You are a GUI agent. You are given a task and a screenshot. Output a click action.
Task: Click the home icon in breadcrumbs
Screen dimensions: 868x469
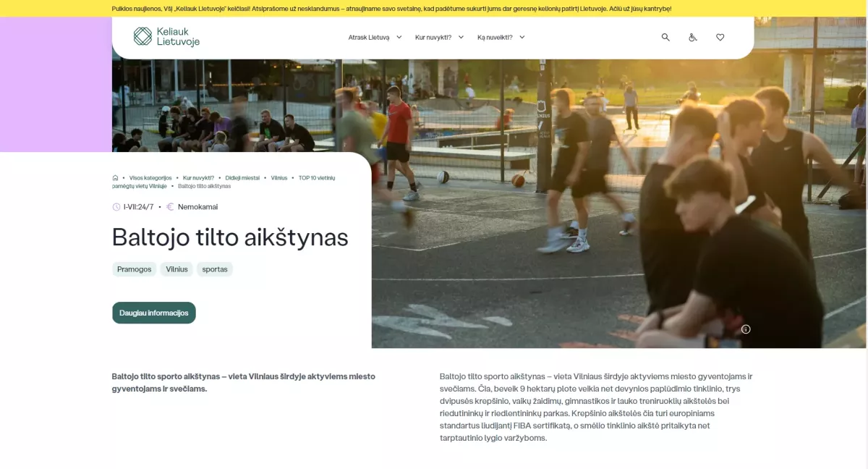pos(115,177)
